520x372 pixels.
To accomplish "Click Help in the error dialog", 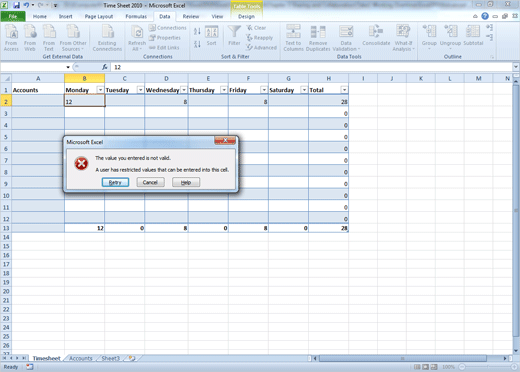I will pos(186,182).
